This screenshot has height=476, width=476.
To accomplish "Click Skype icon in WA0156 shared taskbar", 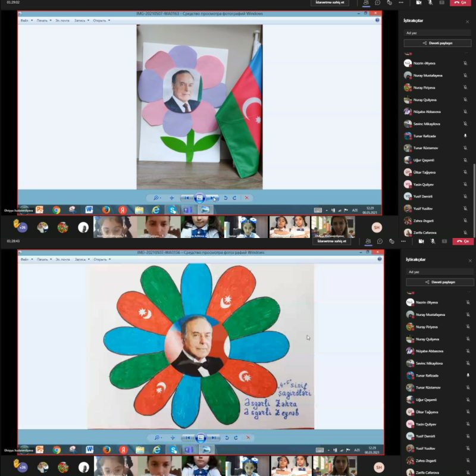I will pyautogui.click(x=174, y=450).
